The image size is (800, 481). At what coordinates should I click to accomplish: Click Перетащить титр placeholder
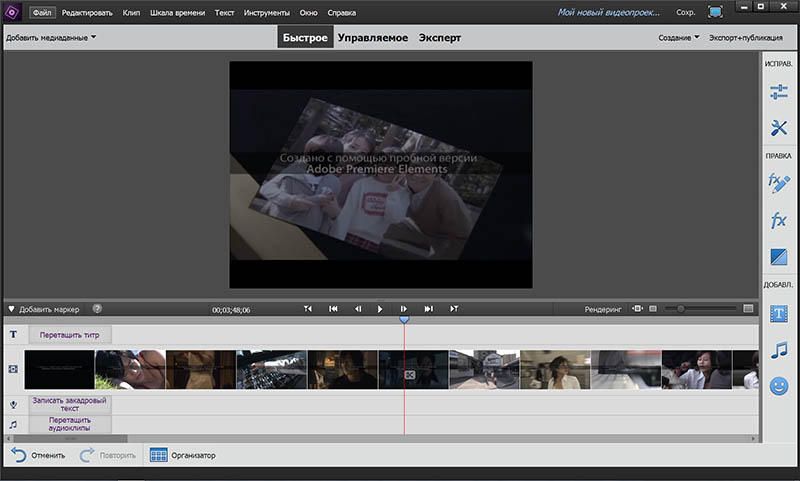tap(69, 335)
